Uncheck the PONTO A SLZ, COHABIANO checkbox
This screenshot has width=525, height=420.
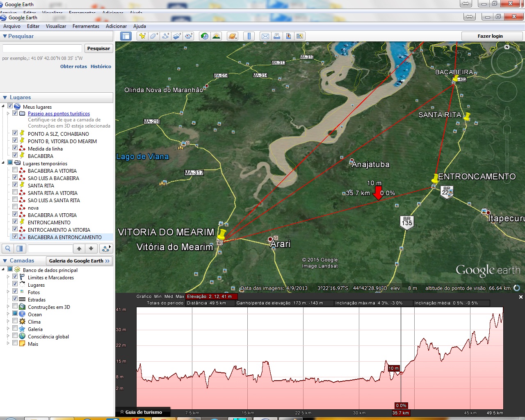[x=15, y=133]
